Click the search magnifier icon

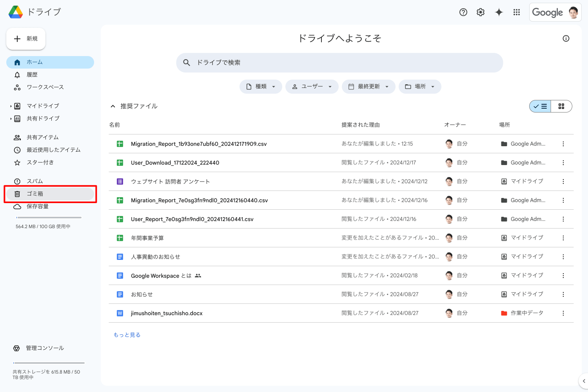187,63
